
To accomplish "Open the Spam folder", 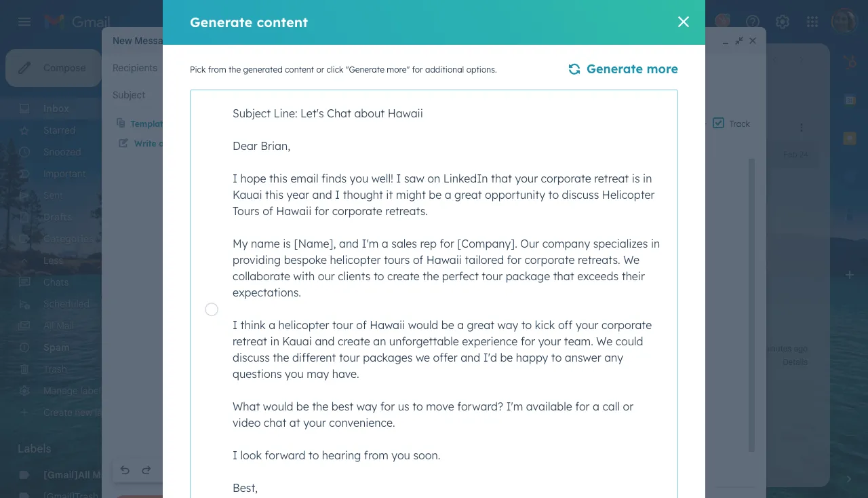I will tap(56, 347).
